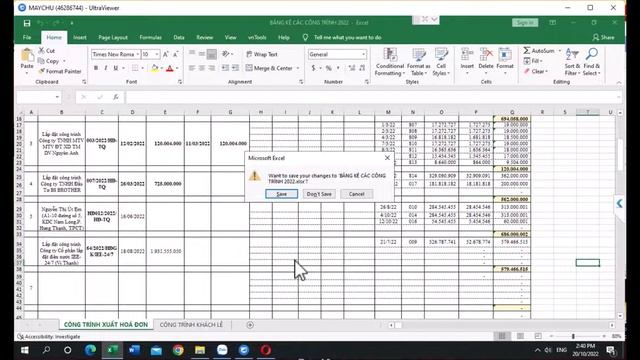This screenshot has height=360, width=640.
Task: Click AutoSum
Action: coord(539,51)
